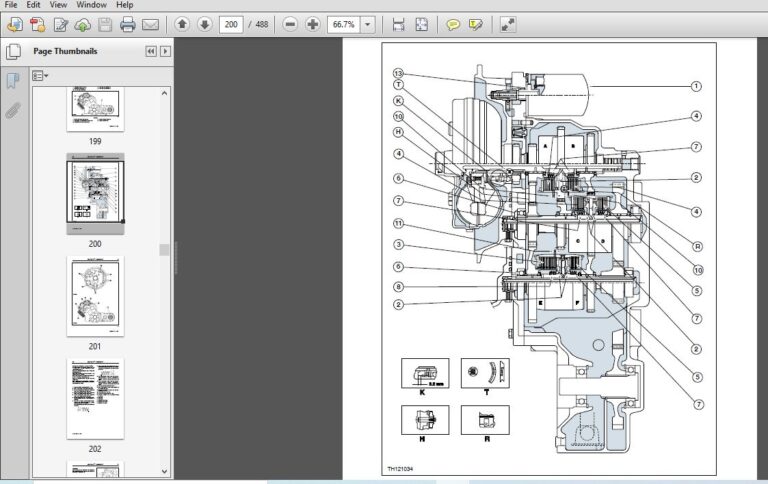Select page 199 thumbnail
This screenshot has height=484, width=768.
pos(96,109)
